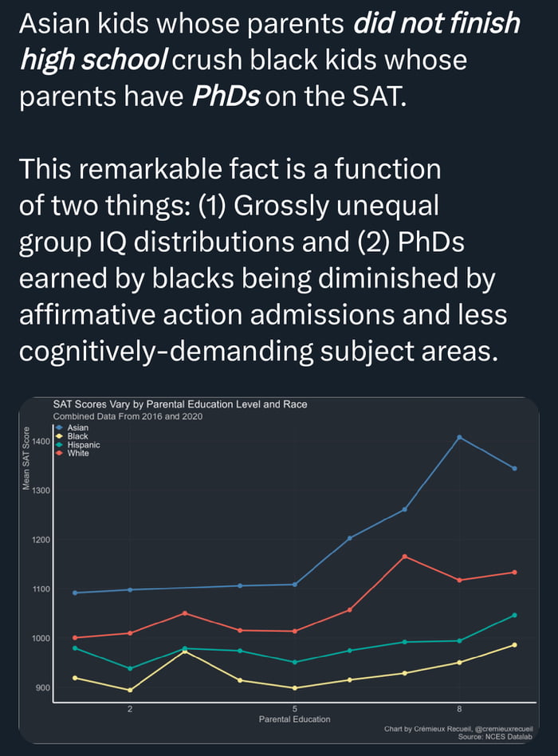
Task: Click the blue Asian legend marker
Action: click(x=61, y=428)
